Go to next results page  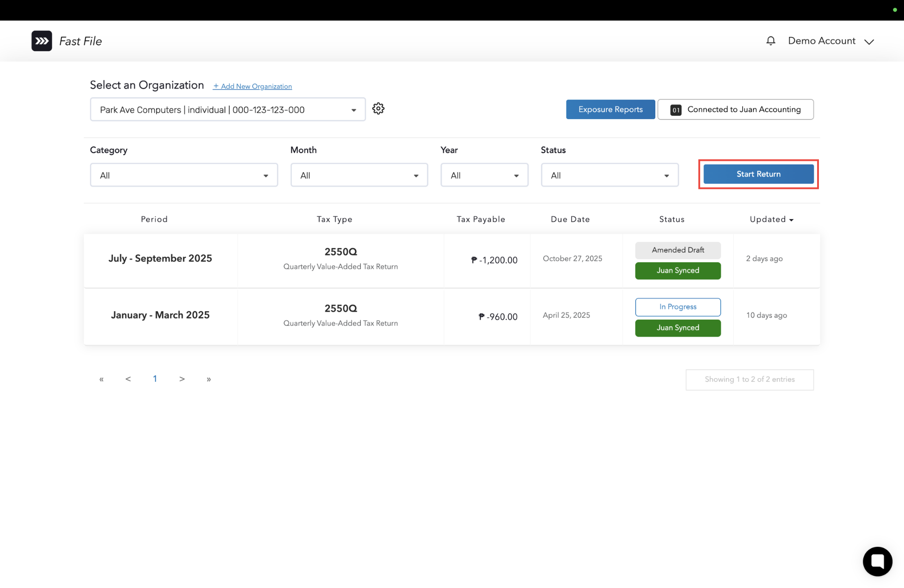(x=182, y=379)
